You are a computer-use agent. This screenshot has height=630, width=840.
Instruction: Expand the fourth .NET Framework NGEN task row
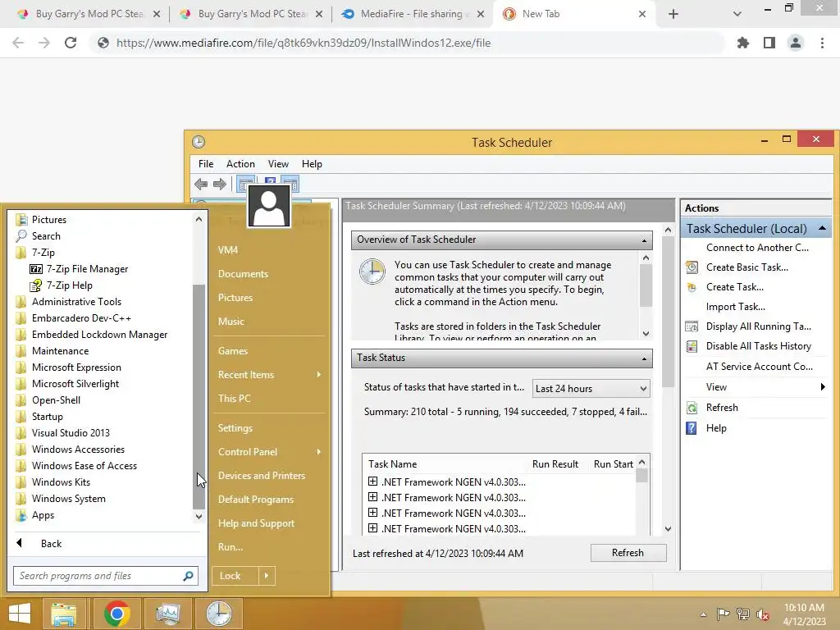[373, 528]
